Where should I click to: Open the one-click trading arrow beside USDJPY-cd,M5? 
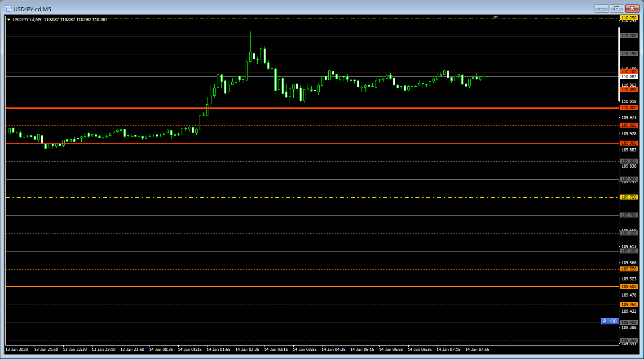click(9, 20)
